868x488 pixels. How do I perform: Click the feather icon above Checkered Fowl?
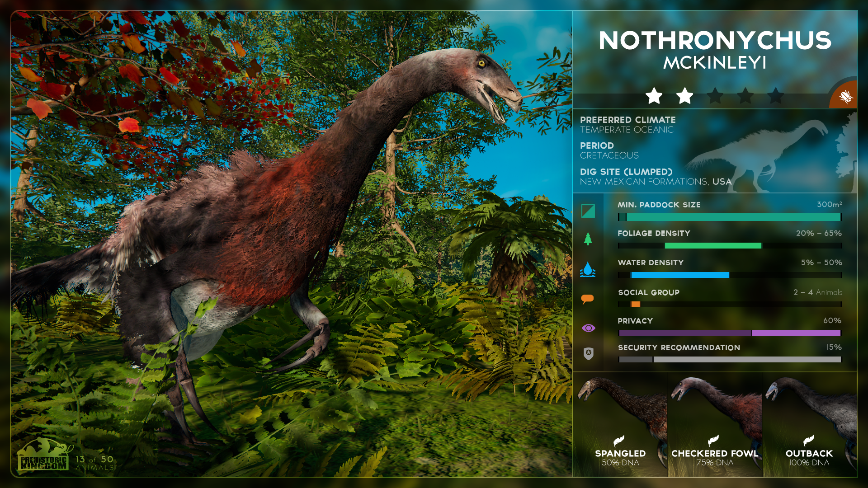tap(713, 441)
